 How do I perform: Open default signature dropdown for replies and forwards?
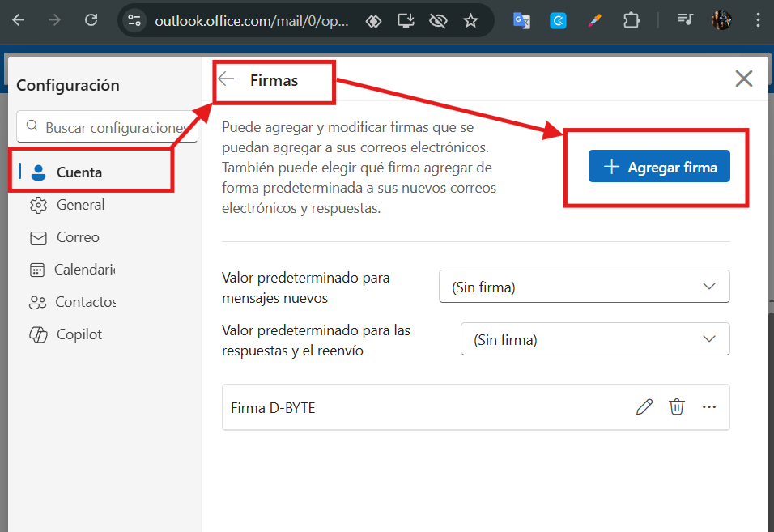tap(595, 339)
